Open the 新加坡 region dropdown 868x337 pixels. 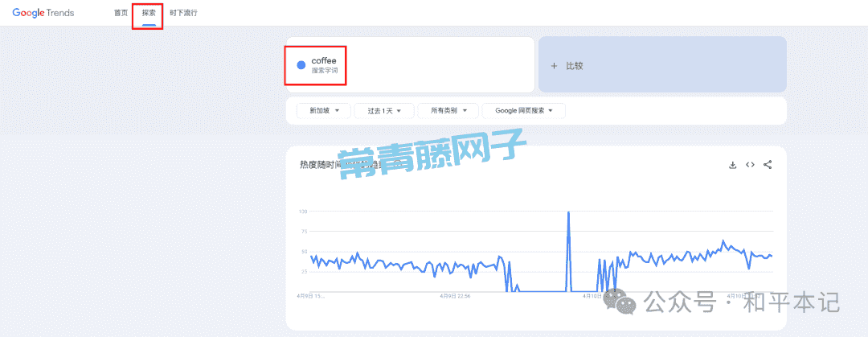coord(325,111)
